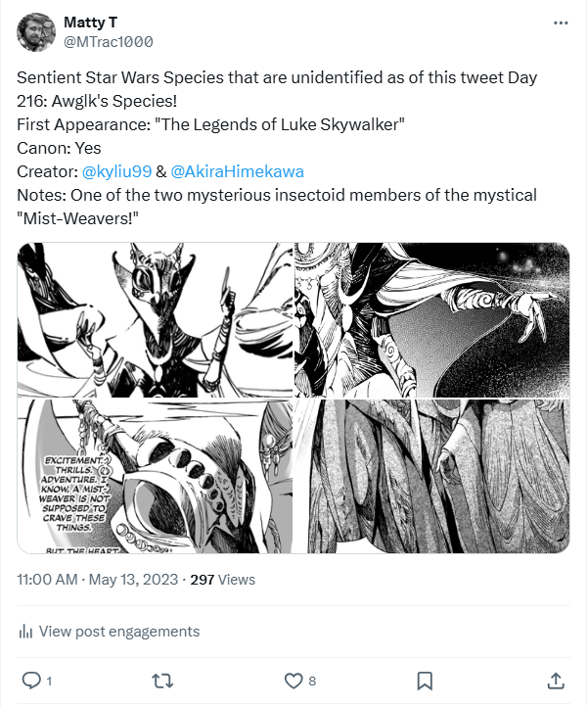Click the reply speech bubble icon

(x=29, y=680)
